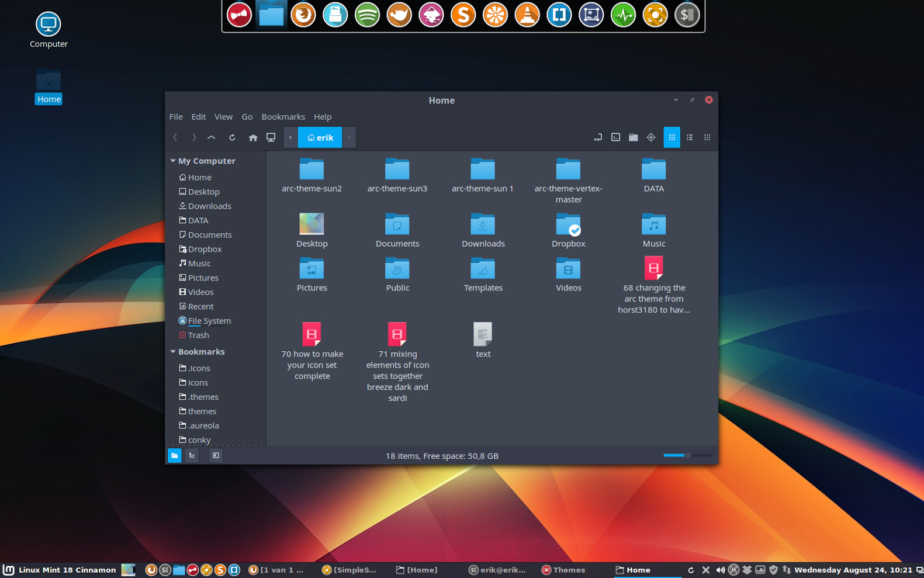Click the erik path bar button
The width and height of the screenshot is (924, 578).
point(320,137)
